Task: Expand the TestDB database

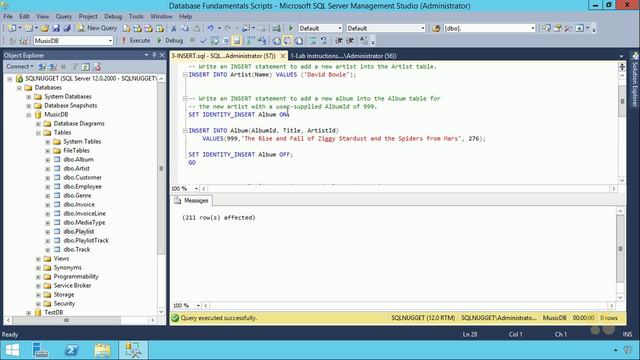Action: click(x=29, y=313)
